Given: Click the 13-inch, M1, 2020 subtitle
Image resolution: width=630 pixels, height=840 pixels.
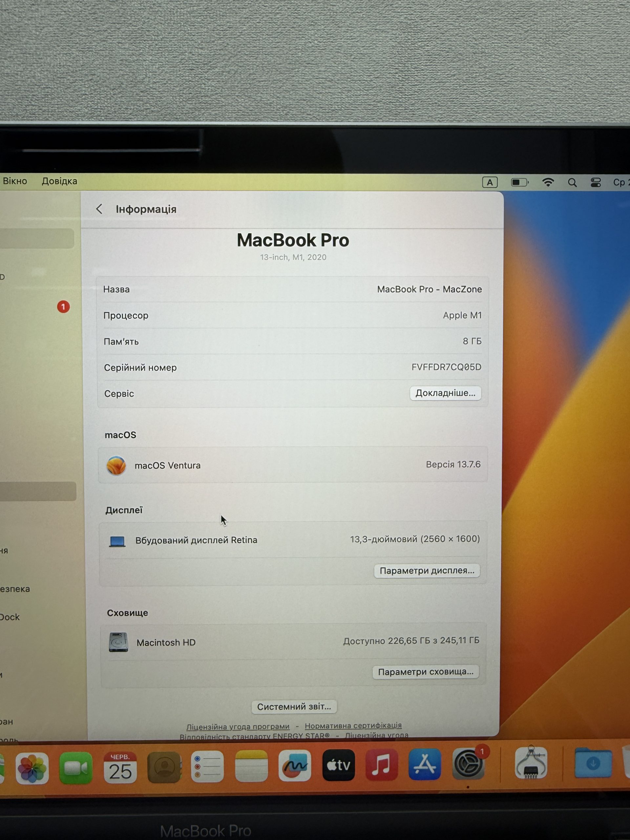Looking at the screenshot, I should pyautogui.click(x=293, y=257).
